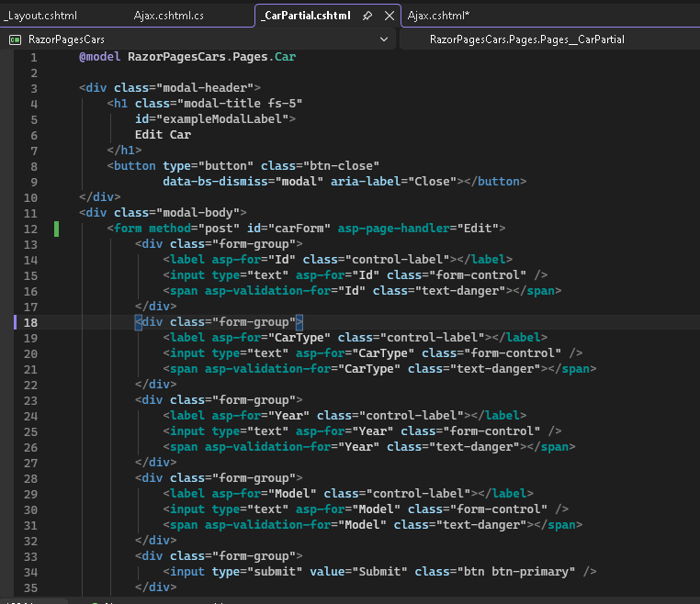Click the "Edit Car" heading text
This screenshot has height=604, width=700.
click(163, 134)
